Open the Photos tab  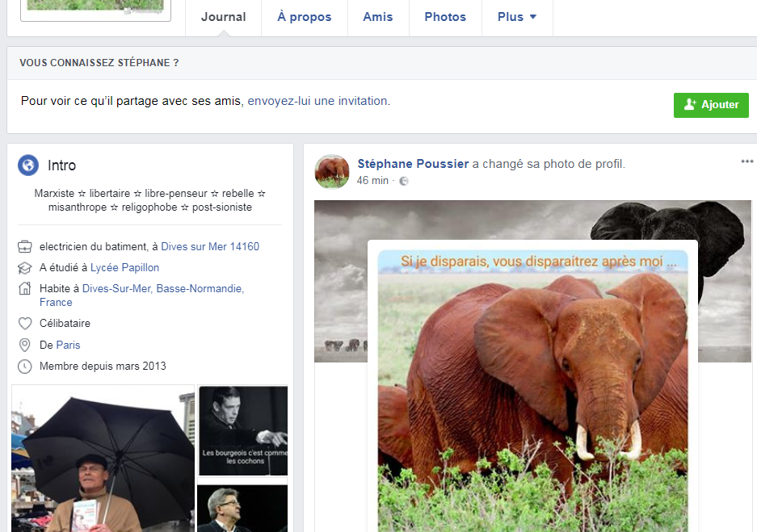[x=445, y=17]
